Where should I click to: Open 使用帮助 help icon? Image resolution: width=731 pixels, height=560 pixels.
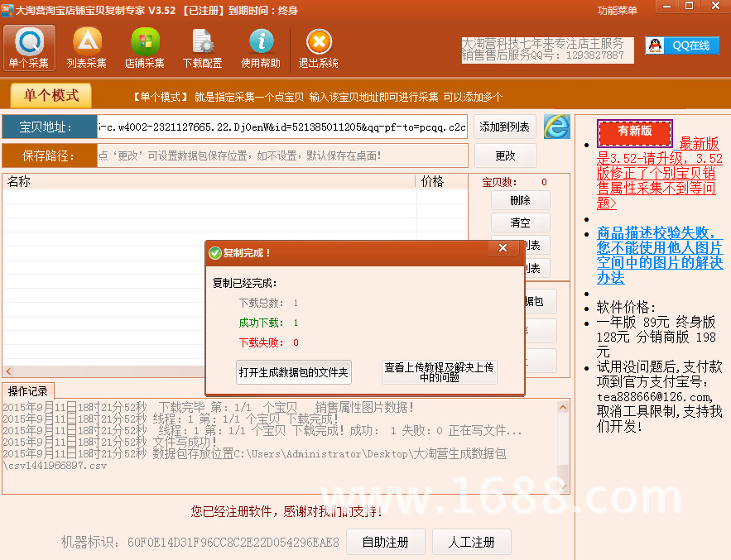coord(261,48)
